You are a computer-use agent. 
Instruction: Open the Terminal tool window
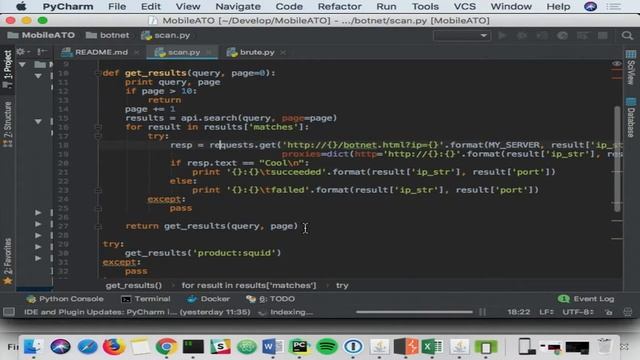[x=146, y=299]
